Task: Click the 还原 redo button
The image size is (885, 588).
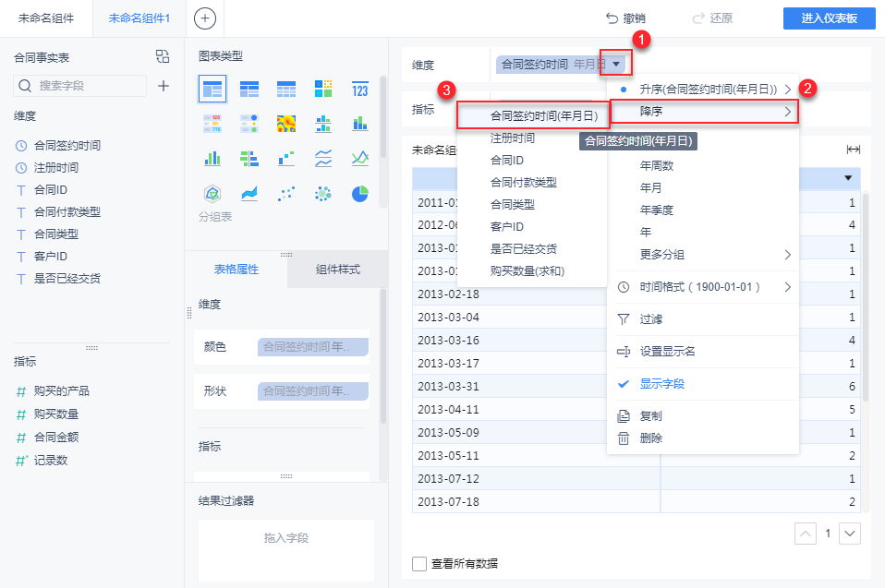Action: pos(712,18)
